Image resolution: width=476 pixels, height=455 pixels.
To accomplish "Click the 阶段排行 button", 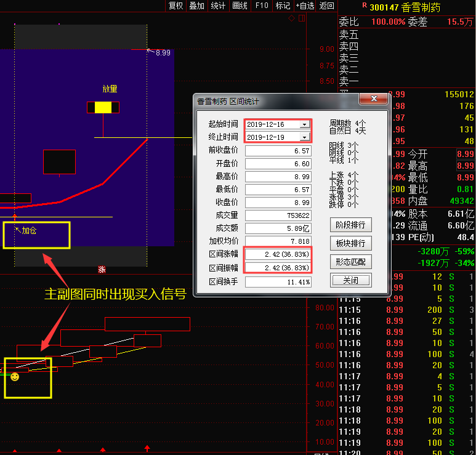I will (351, 224).
